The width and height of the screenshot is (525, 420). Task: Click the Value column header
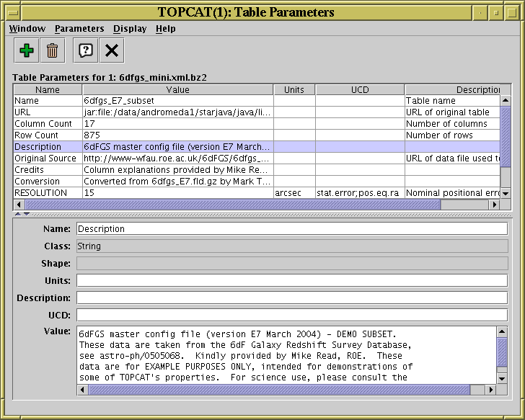177,90
